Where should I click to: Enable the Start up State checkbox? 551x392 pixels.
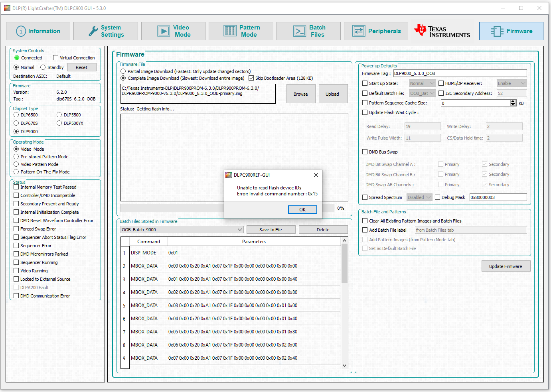point(365,83)
